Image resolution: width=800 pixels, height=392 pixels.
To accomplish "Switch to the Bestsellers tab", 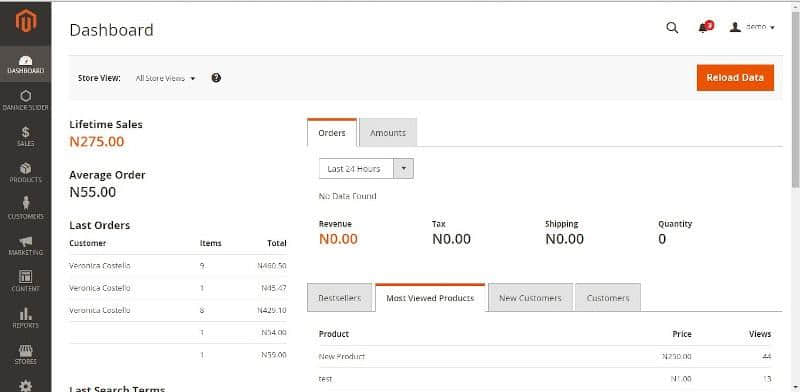I will coord(339,298).
